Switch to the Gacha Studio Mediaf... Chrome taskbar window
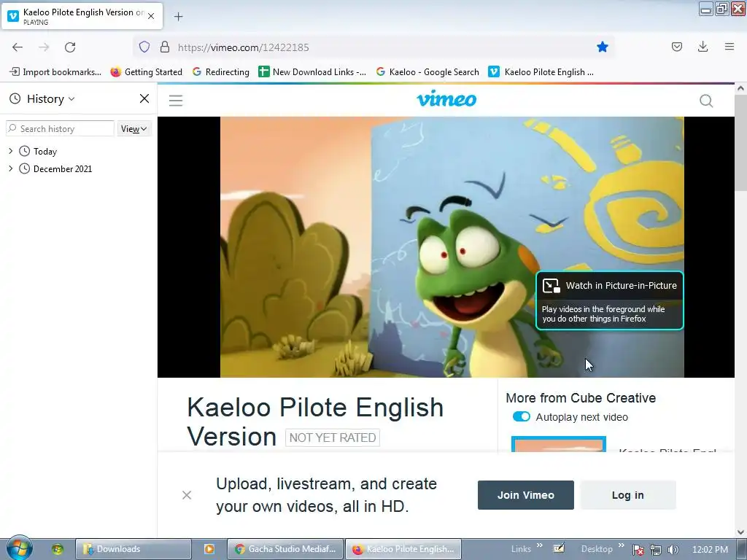Screen dimensions: 747x560 [285, 549]
